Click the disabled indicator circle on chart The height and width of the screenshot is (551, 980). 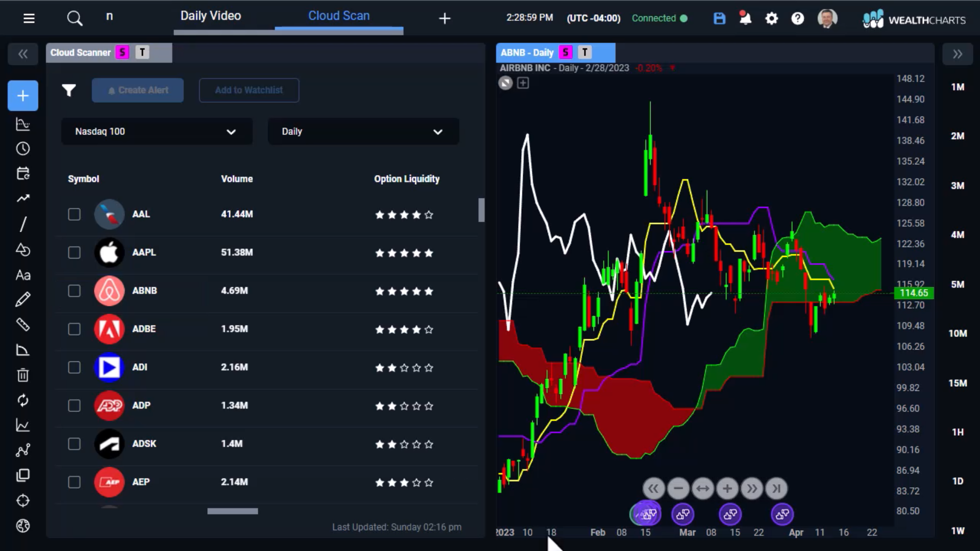pos(505,83)
